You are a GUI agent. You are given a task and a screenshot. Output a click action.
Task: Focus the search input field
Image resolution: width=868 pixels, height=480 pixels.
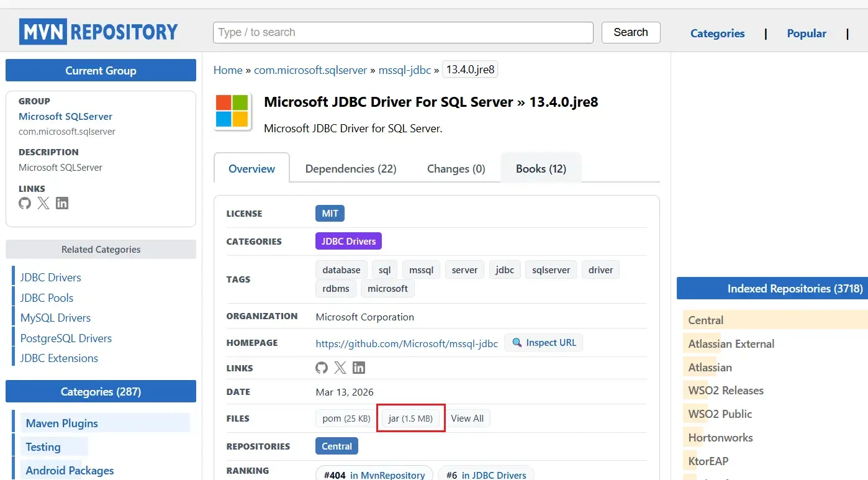click(x=403, y=32)
